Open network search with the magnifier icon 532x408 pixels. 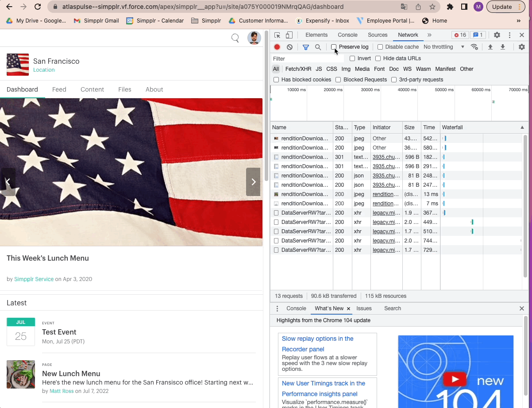[317, 46]
